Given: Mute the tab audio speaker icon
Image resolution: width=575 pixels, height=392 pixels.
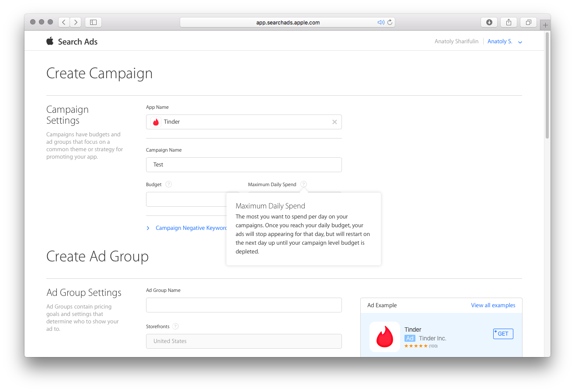Looking at the screenshot, I should 380,22.
